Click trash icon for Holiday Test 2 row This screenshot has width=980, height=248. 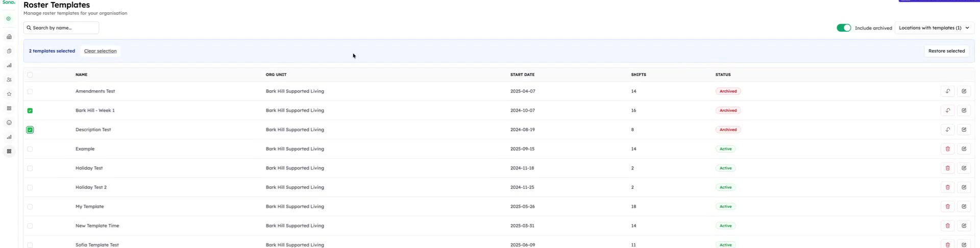click(947, 187)
